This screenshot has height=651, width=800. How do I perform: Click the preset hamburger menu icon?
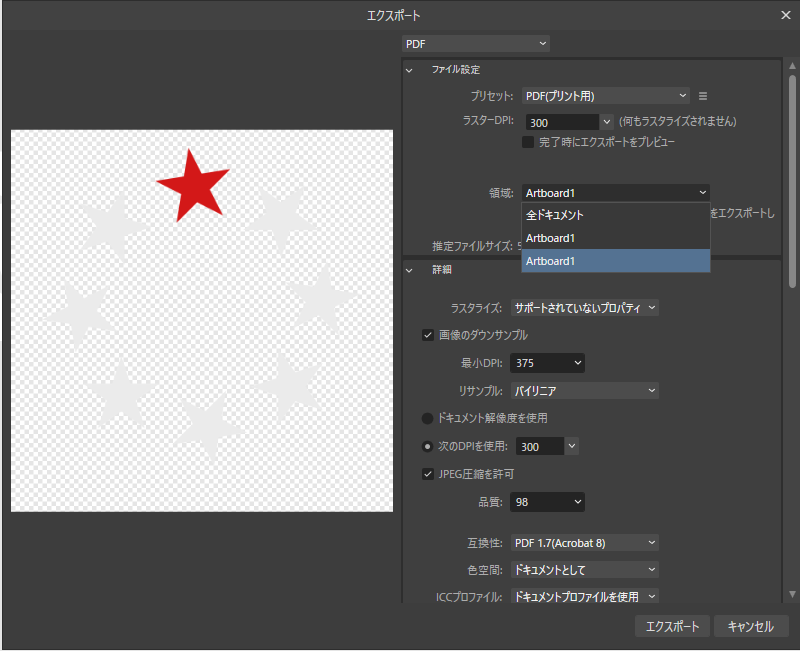tap(703, 96)
